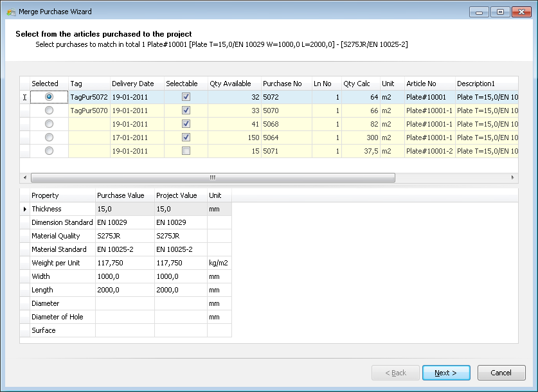Select the radio button for TagPur5070 row
538x392 pixels.
tap(49, 111)
